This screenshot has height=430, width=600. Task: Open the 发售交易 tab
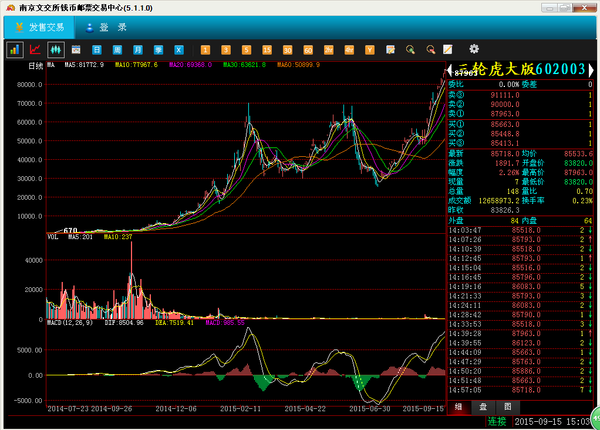point(39,28)
